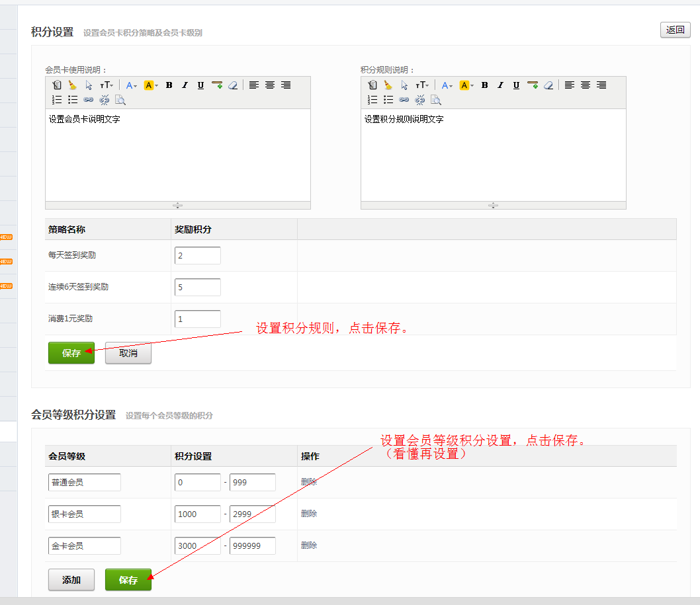Click the bulleted list icon in 积分规则说明 editor
Viewport: 700px width, 605px height.
click(388, 100)
